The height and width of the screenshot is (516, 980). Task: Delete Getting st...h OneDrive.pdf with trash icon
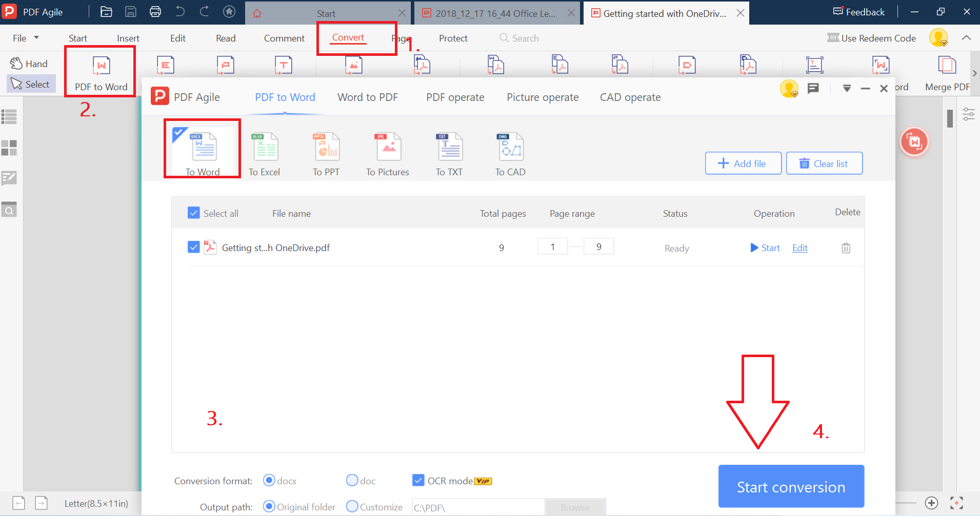[x=846, y=248]
